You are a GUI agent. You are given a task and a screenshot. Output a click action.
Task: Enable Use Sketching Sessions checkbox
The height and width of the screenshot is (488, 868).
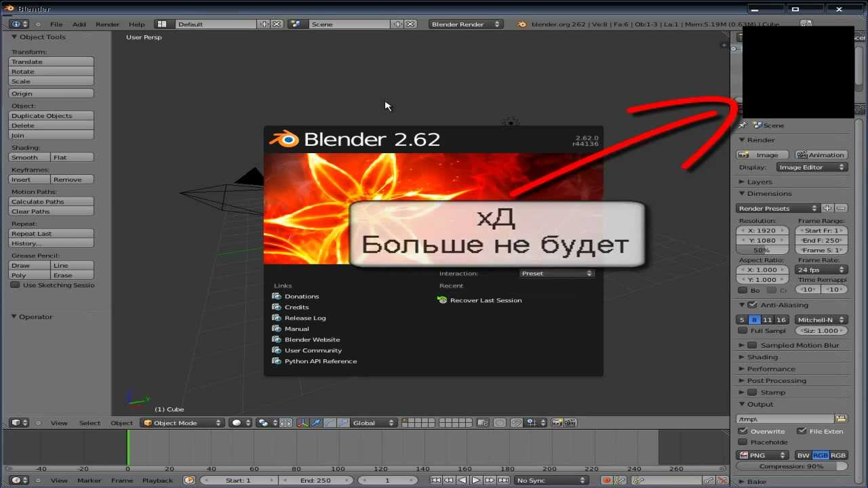(x=15, y=285)
